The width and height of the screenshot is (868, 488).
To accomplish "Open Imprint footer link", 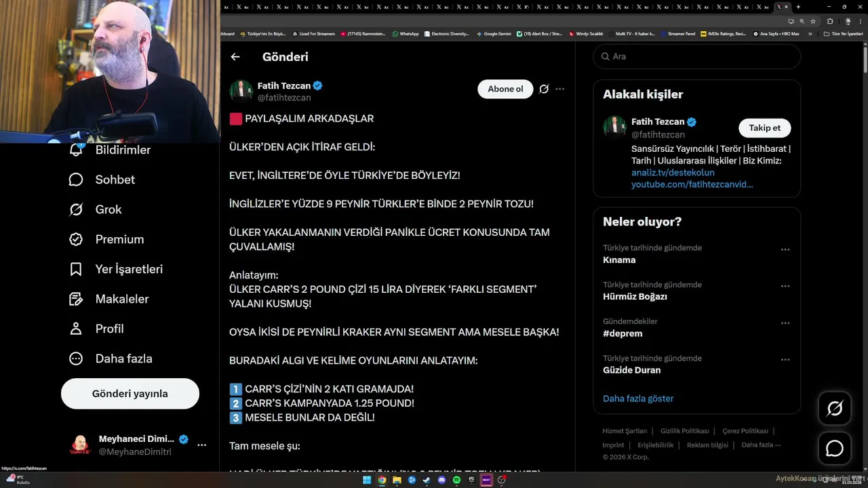I will [x=613, y=445].
